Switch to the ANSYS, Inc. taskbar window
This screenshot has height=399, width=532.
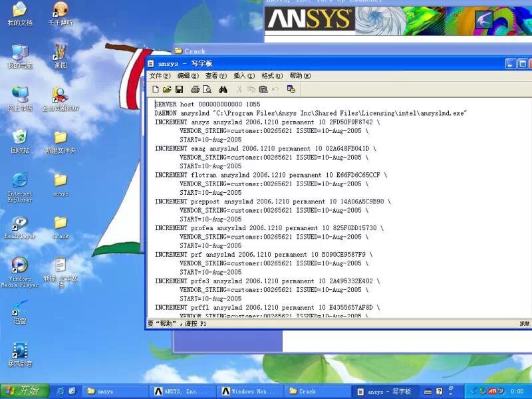(x=182, y=392)
